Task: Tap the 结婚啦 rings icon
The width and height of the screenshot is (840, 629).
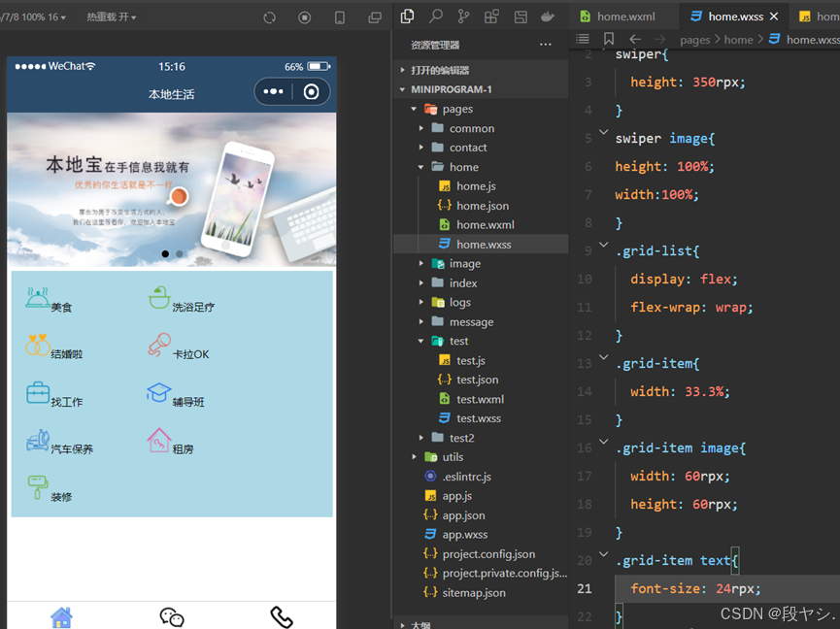Action: (38, 345)
